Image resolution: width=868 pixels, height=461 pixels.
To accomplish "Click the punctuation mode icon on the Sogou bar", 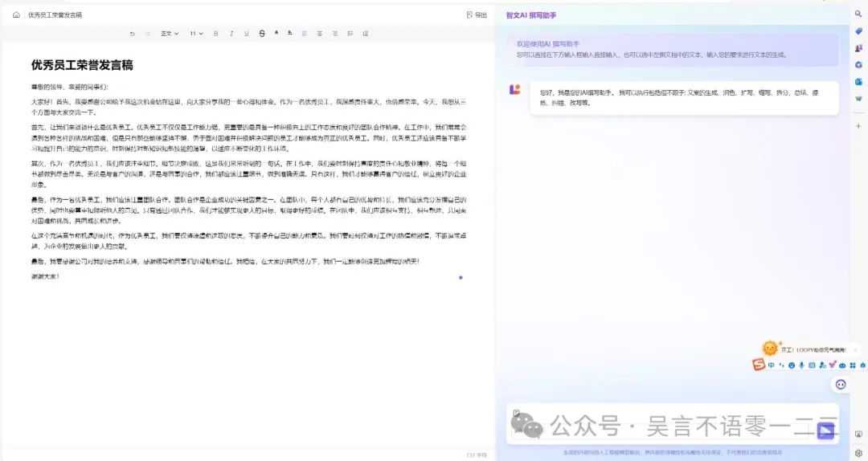I will click(782, 365).
